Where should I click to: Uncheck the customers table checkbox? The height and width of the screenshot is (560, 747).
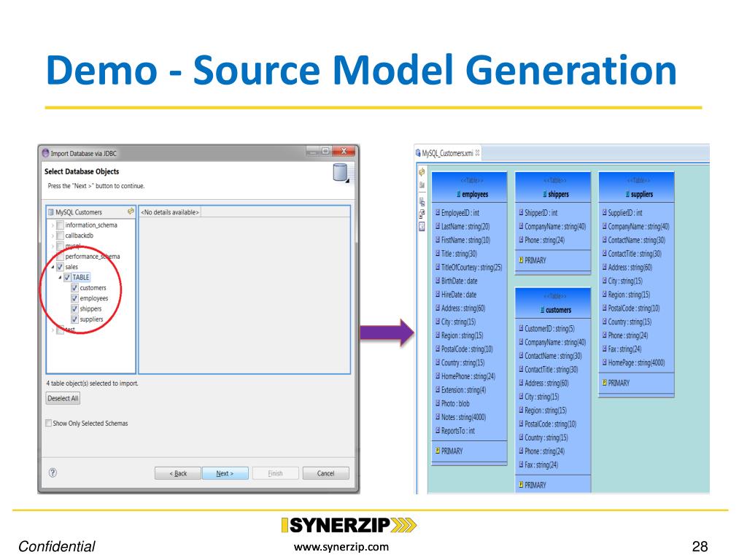pos(75,287)
